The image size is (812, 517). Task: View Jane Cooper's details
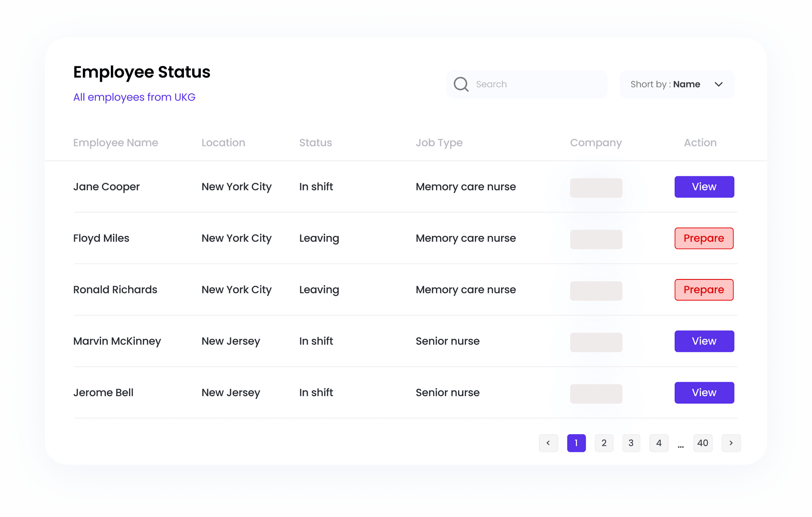pyautogui.click(x=704, y=187)
